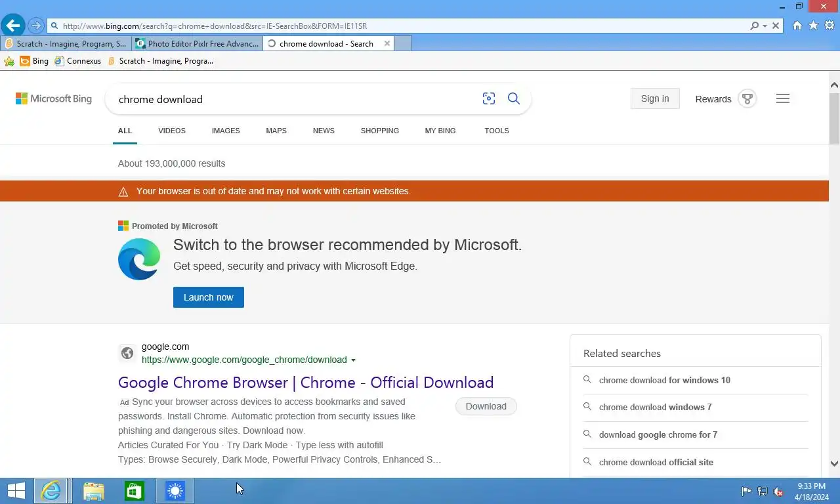This screenshot has width=840, height=504.
Task: Switch to SHOPPING results
Action: point(380,131)
